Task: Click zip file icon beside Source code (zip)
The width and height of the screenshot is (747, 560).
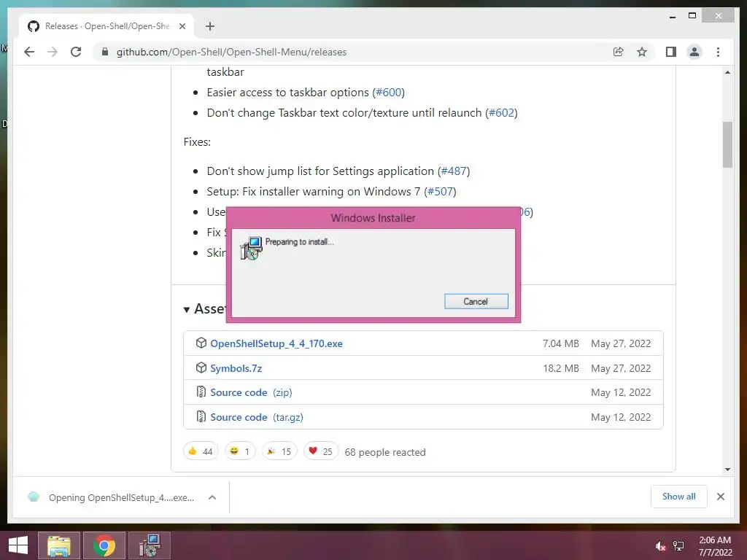Action: (201, 392)
